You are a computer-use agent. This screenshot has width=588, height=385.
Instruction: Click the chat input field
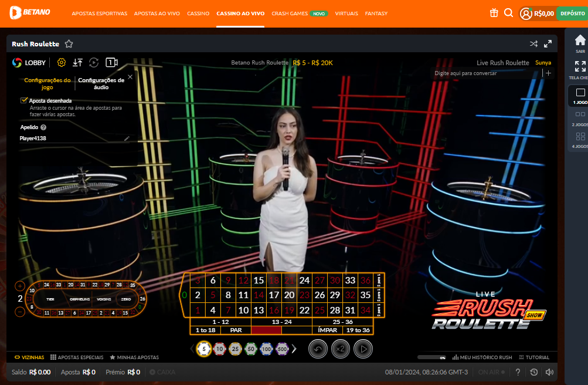tap(485, 73)
